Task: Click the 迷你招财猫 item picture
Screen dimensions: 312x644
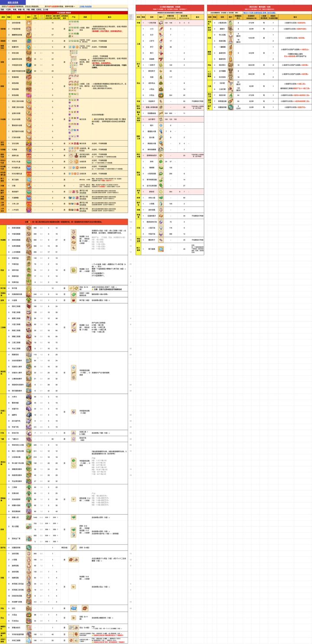Action: pyautogui.click(x=29, y=23)
